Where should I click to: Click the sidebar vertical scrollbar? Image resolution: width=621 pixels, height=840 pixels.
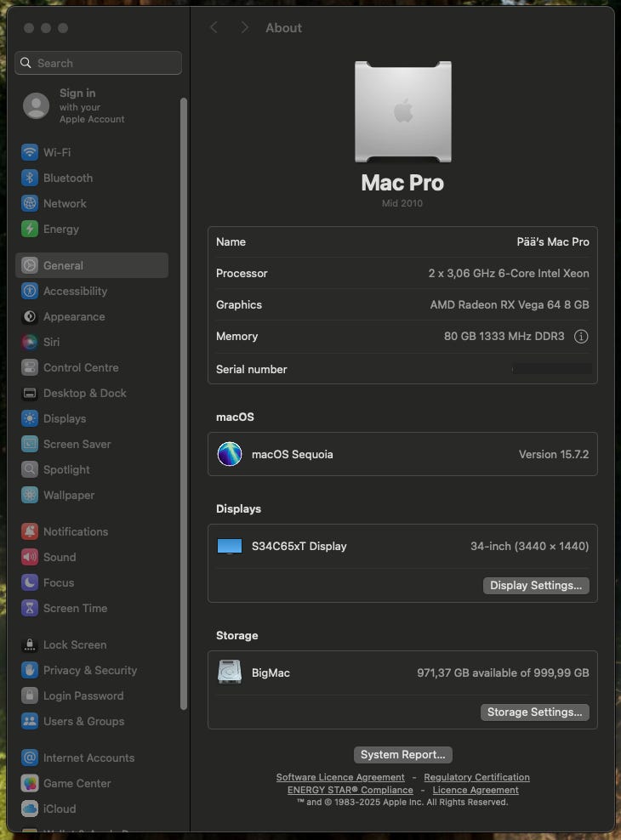pyautogui.click(x=184, y=405)
